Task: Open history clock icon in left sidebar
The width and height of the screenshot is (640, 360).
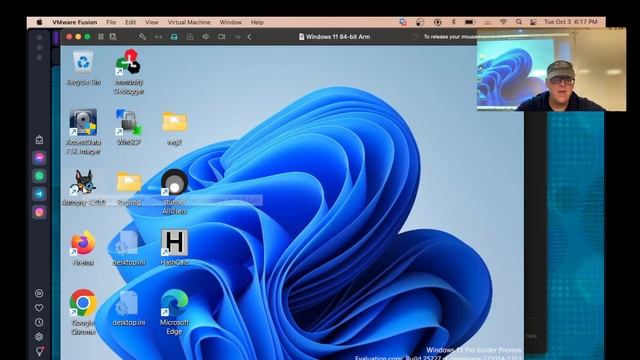Action: (39, 322)
